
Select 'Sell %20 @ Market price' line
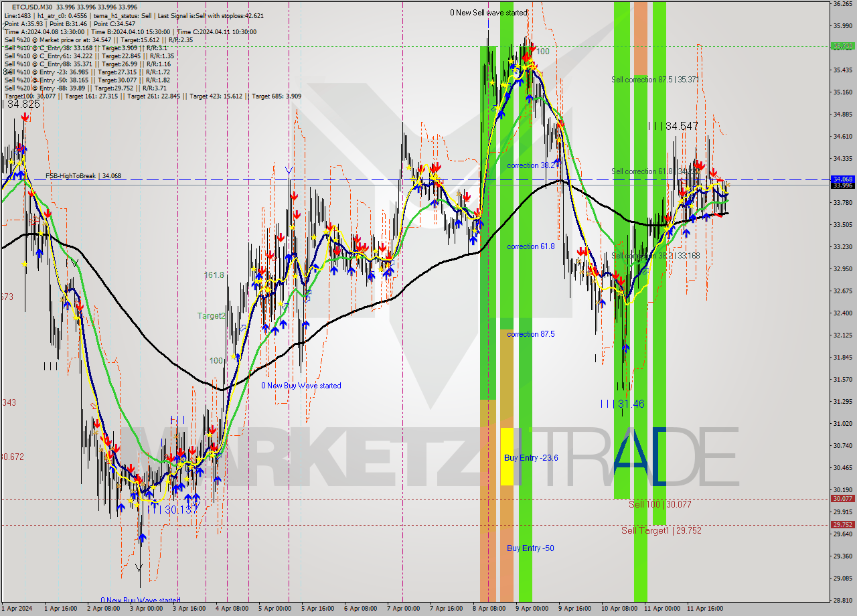(x=98, y=40)
